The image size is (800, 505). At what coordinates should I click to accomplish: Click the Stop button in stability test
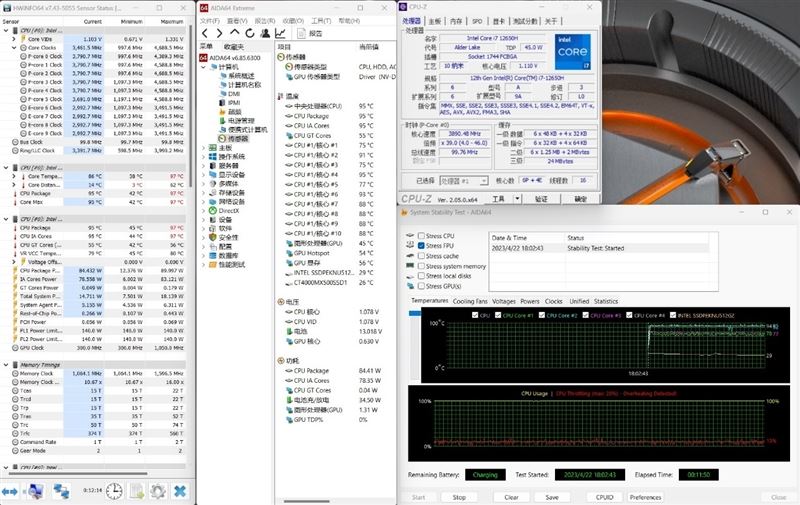(459, 497)
